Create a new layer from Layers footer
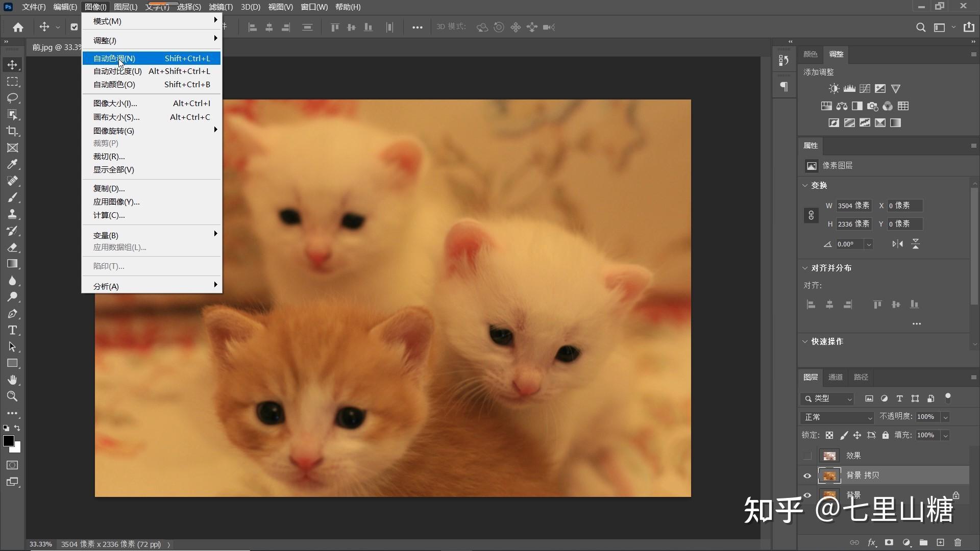Viewport: 980px width, 551px height. point(940,542)
